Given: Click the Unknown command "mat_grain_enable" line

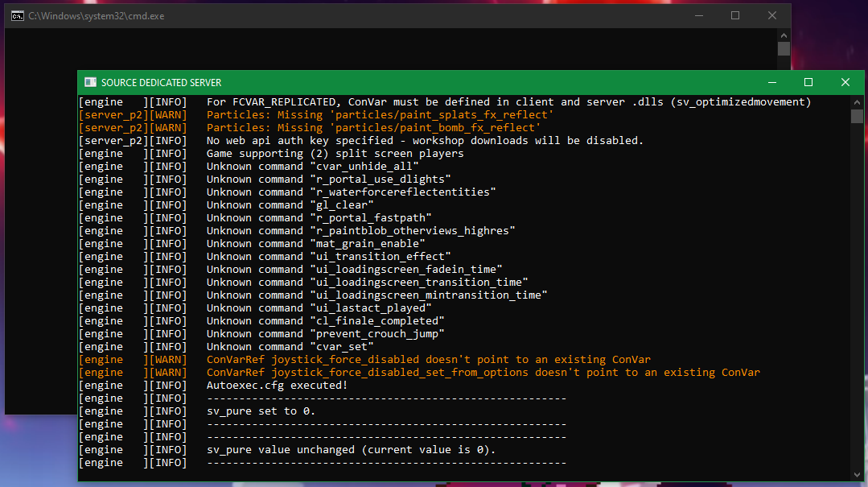Looking at the screenshot, I should point(252,244).
